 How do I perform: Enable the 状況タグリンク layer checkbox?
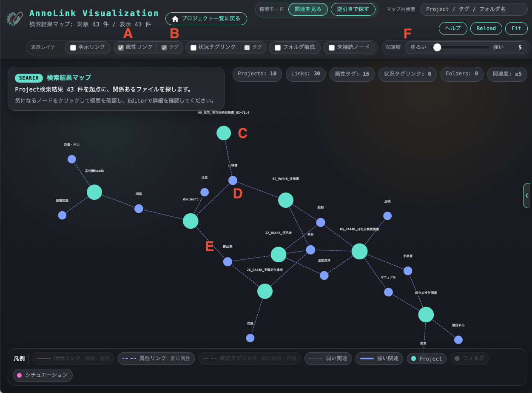(193, 47)
